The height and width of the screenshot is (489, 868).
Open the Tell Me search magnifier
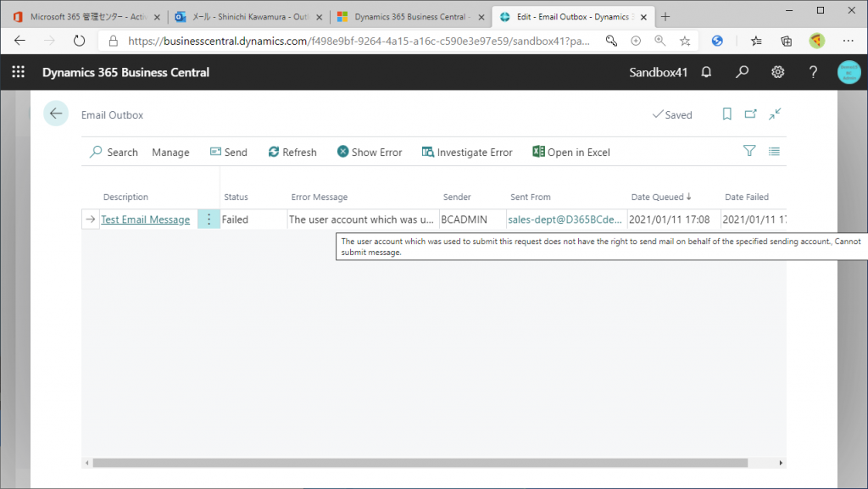[x=743, y=72]
